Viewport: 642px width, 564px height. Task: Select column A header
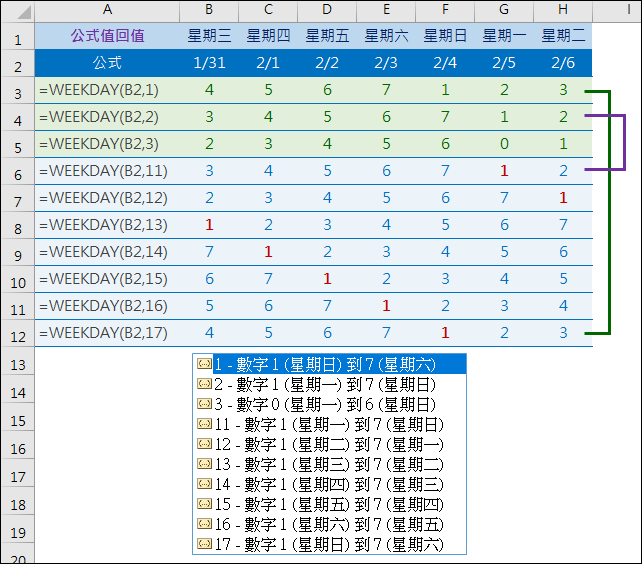point(107,10)
